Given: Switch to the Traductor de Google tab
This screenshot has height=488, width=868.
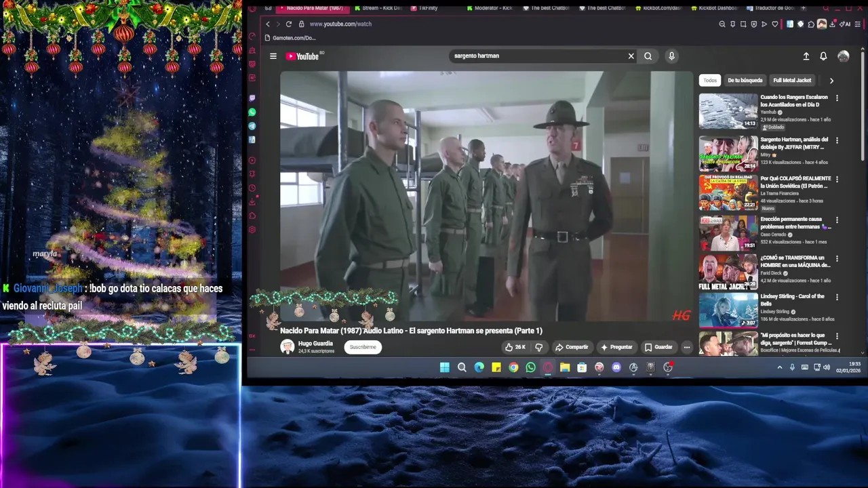Looking at the screenshot, I should [770, 8].
